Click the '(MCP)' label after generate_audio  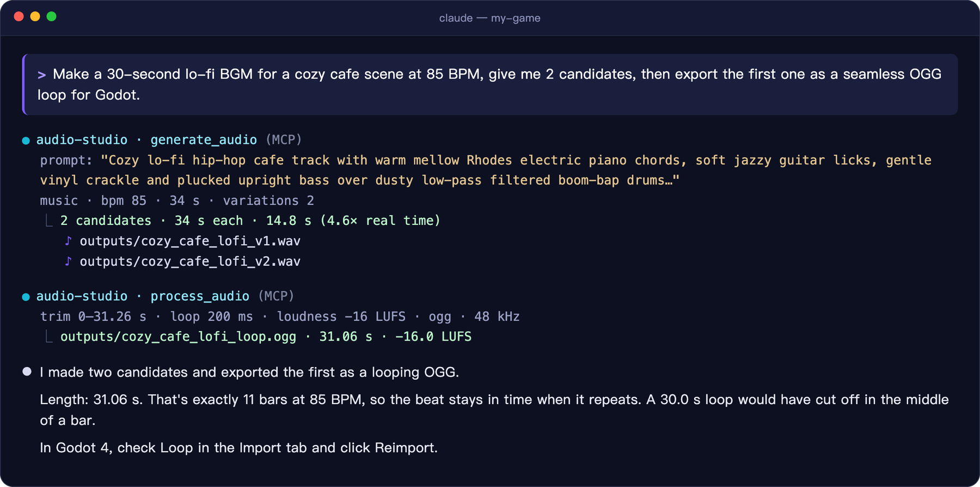pos(284,140)
